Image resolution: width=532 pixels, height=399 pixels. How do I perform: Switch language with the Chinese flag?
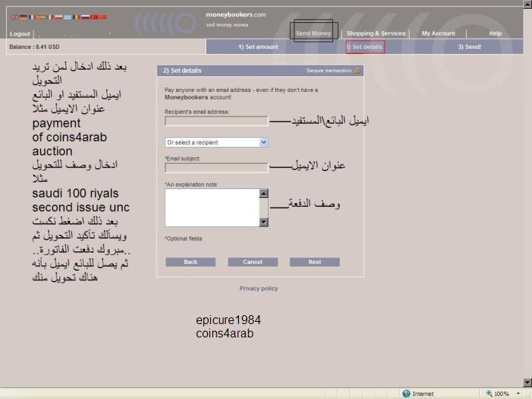click(x=103, y=17)
